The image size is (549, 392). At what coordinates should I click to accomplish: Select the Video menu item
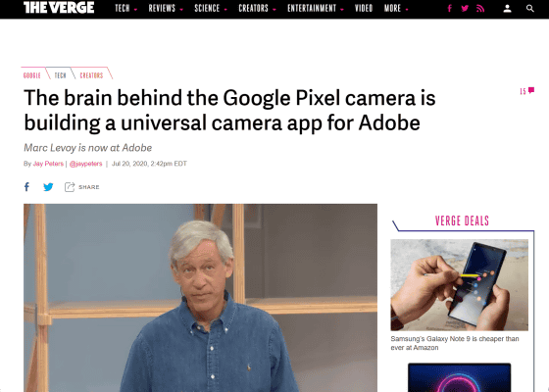(364, 9)
